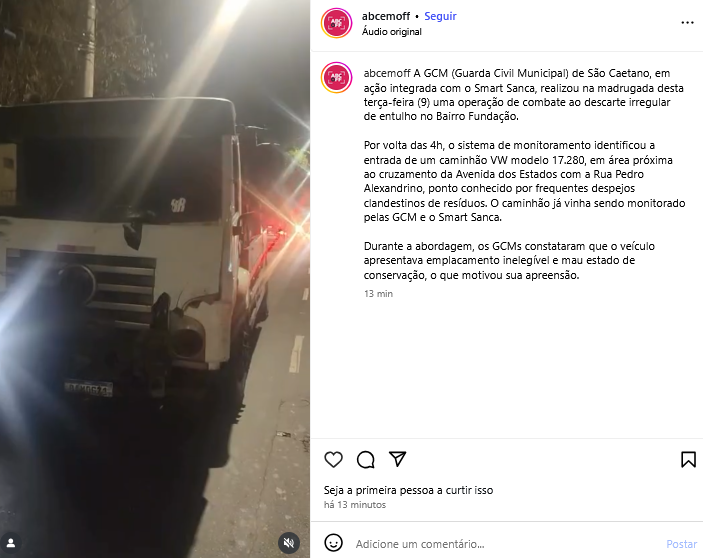Follow abcemoff with Seguir link
Image resolution: width=703 pixels, height=558 pixels.
(x=440, y=16)
